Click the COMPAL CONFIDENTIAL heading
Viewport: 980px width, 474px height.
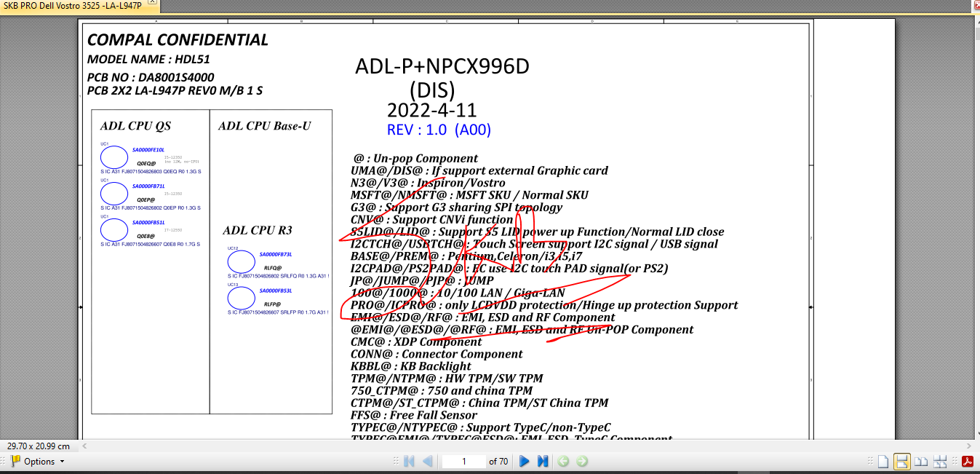(x=178, y=40)
